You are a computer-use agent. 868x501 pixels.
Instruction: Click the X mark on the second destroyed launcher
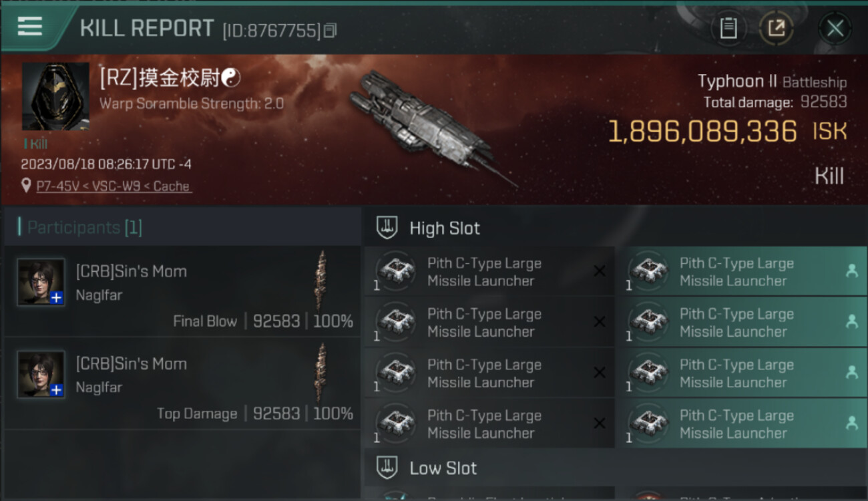(x=600, y=322)
